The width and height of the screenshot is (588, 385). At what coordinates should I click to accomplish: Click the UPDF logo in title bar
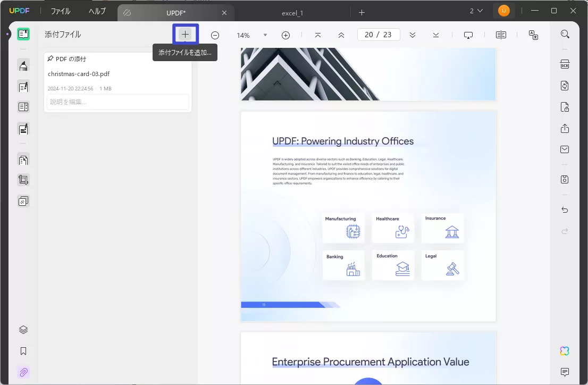(x=19, y=11)
